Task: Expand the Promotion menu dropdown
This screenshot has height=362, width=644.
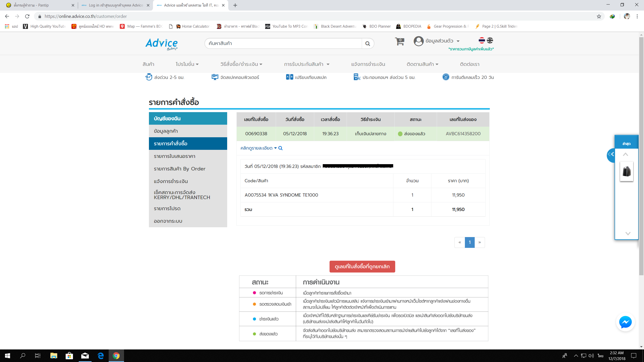Action: click(187, 64)
